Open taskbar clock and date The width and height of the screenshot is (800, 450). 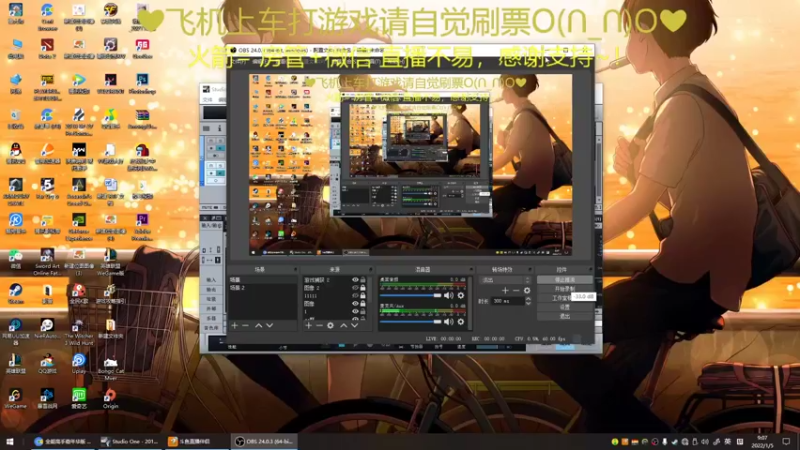(x=762, y=441)
